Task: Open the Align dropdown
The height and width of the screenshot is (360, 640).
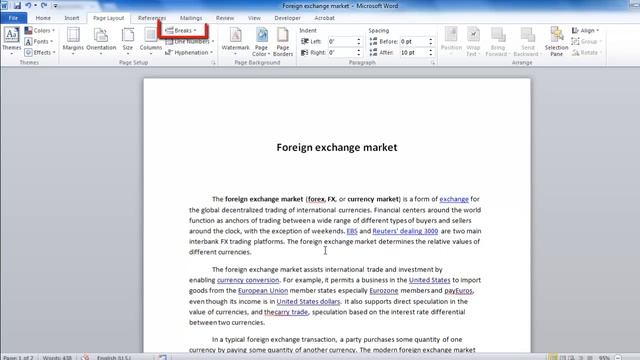Action: [x=585, y=31]
